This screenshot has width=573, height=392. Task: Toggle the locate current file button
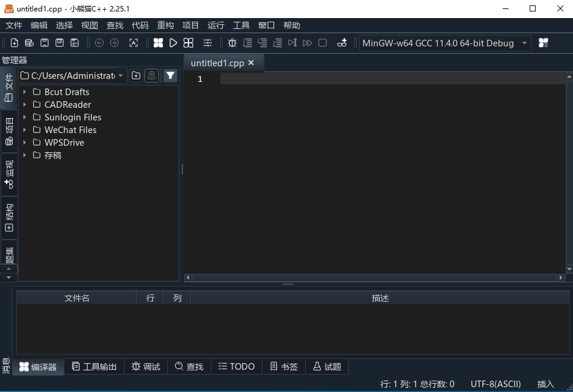(x=152, y=75)
